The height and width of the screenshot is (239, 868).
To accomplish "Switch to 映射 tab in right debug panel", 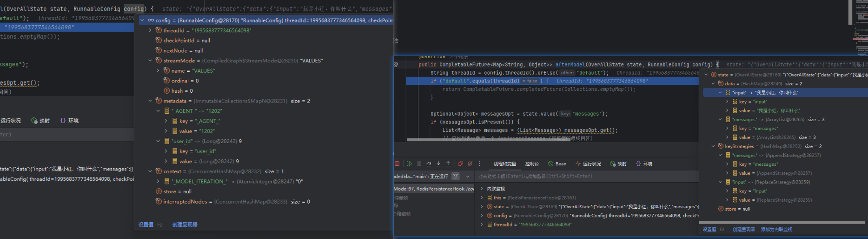I will [x=618, y=164].
